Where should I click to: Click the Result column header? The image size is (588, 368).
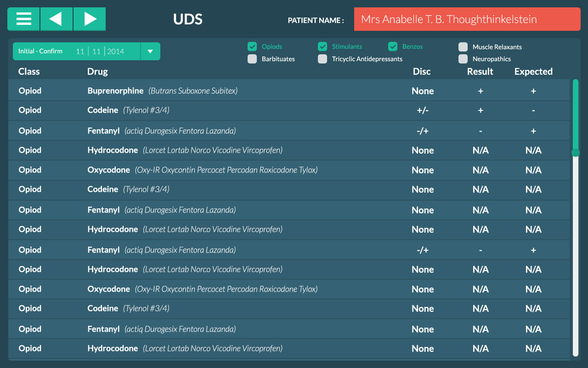click(x=480, y=71)
